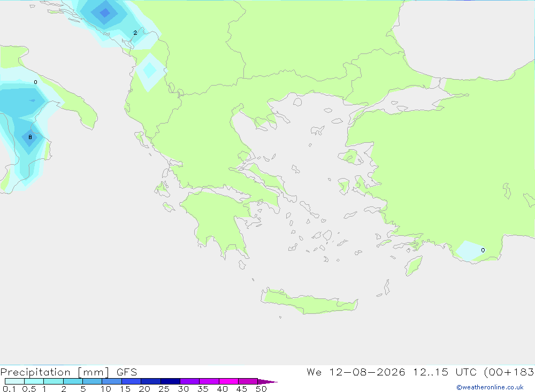Click the over-50 mm arrow legend tip
535x392 pixels.
tap(267, 381)
